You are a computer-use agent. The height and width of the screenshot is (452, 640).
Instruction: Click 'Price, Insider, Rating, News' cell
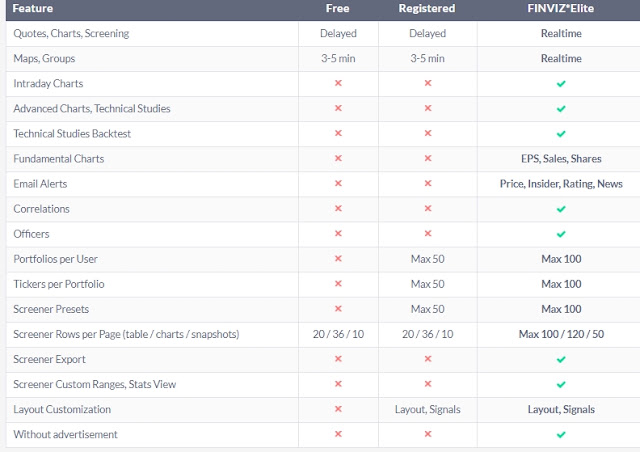pos(561,184)
